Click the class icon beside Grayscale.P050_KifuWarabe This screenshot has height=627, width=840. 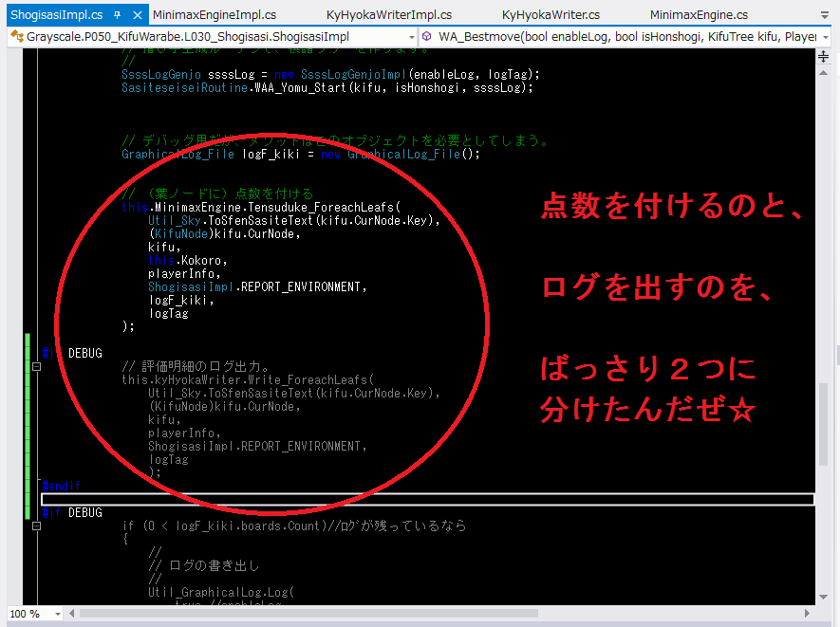17,37
